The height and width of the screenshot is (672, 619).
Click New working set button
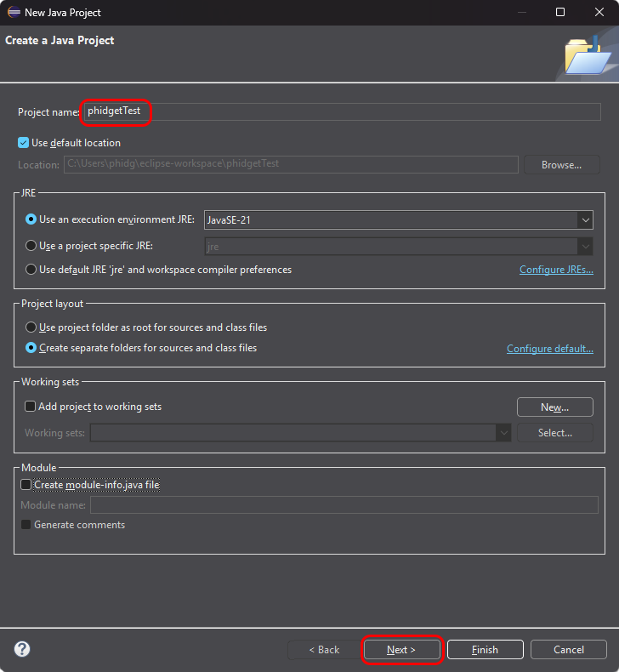pos(554,407)
